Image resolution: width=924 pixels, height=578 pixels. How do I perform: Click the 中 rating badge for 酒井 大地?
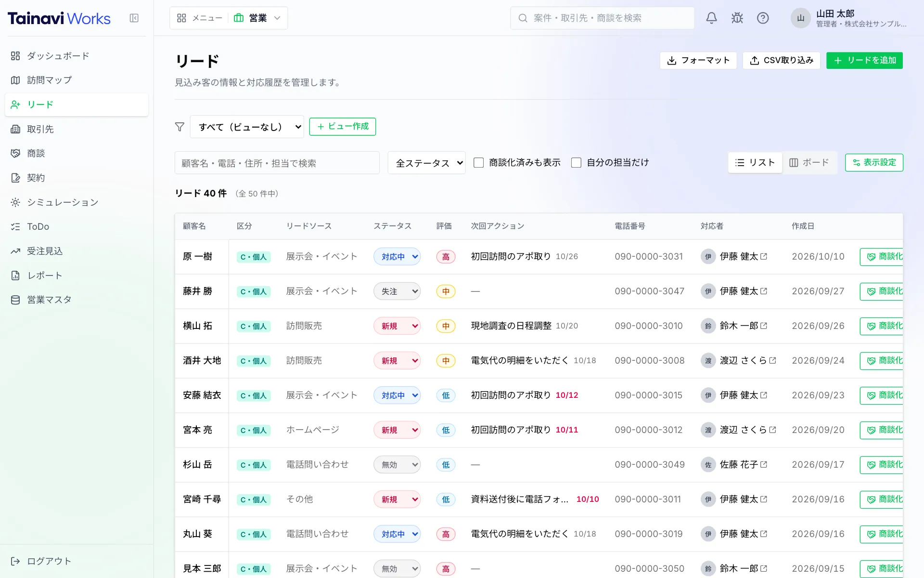pyautogui.click(x=446, y=361)
